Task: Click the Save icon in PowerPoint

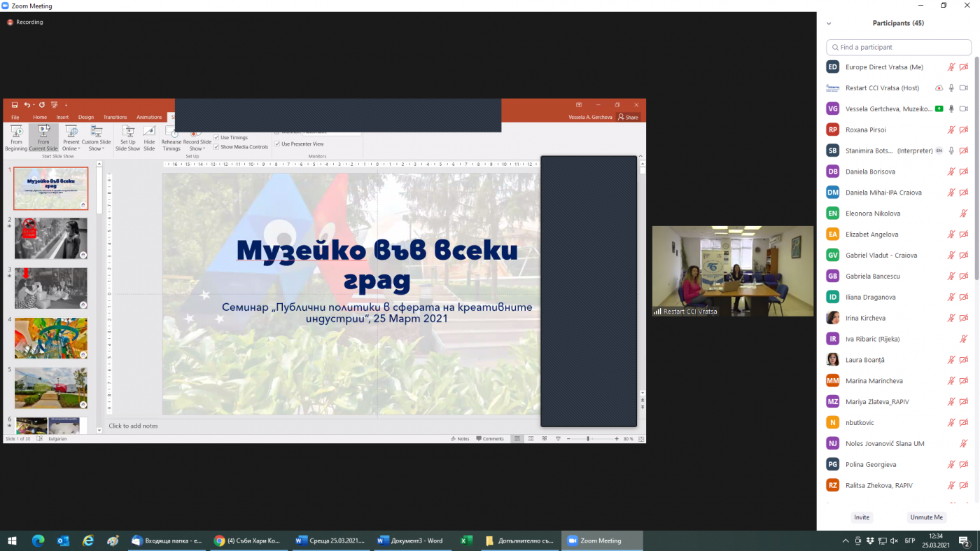Action: pyautogui.click(x=15, y=104)
